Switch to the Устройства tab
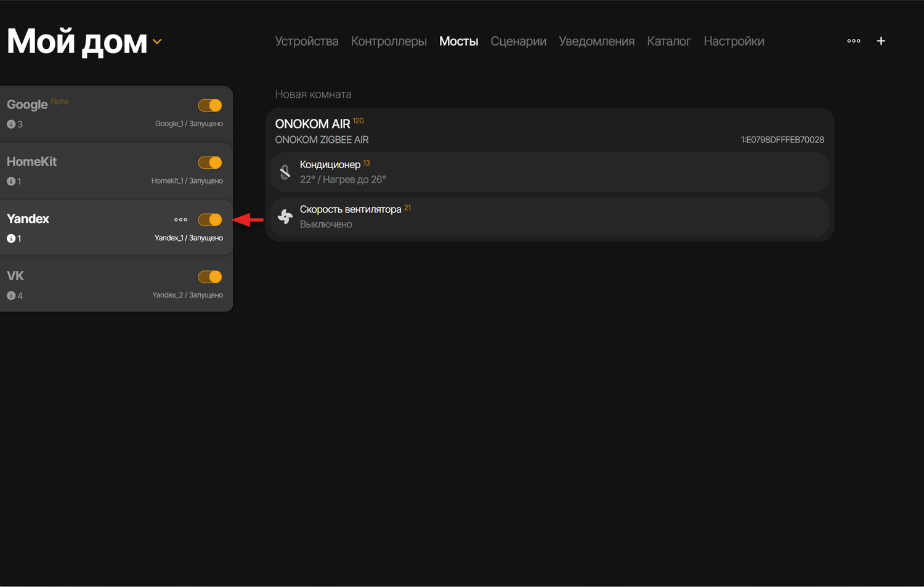Image resolution: width=924 pixels, height=587 pixels. [306, 41]
